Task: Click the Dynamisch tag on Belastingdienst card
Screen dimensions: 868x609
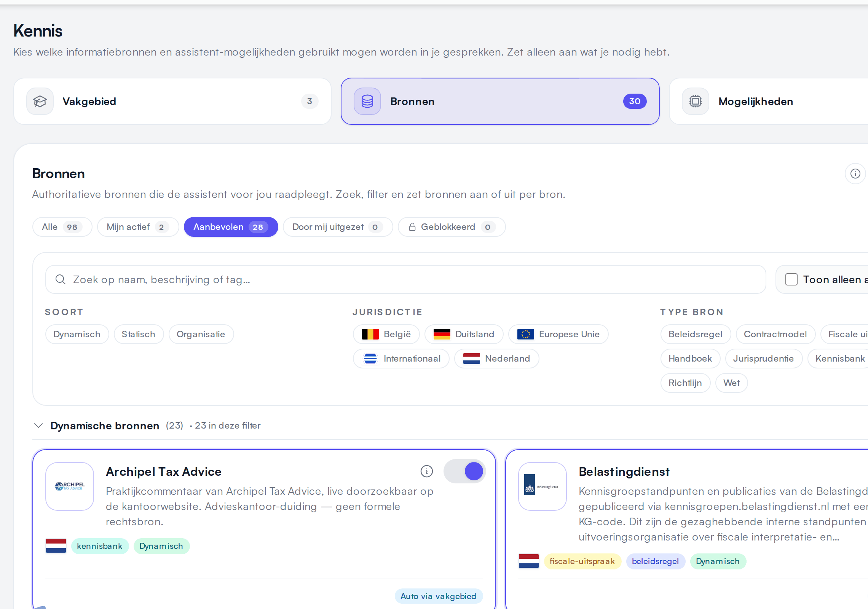Action: (x=718, y=561)
